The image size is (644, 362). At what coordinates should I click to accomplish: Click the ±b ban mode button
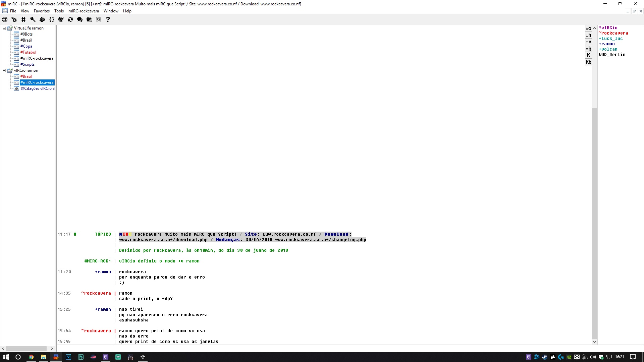[x=588, y=49]
